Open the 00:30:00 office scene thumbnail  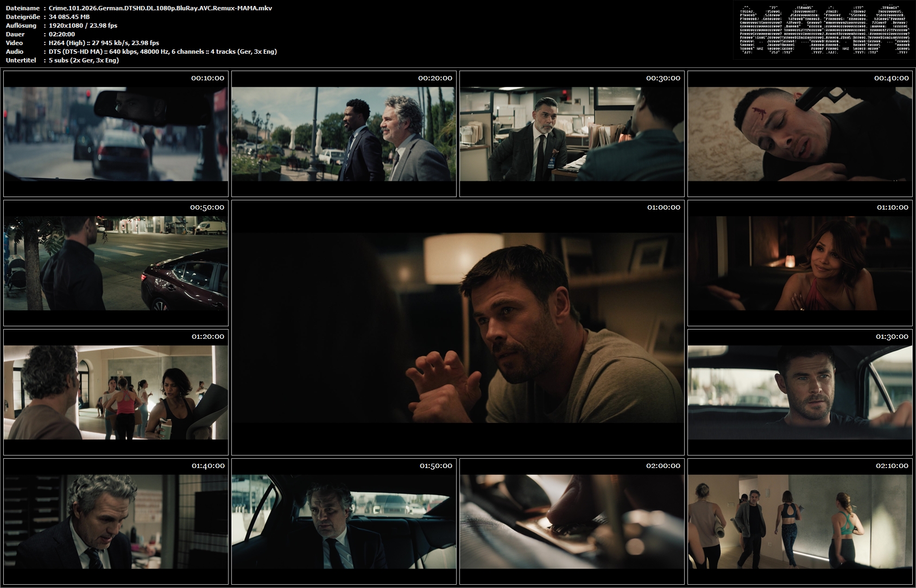[572, 134]
